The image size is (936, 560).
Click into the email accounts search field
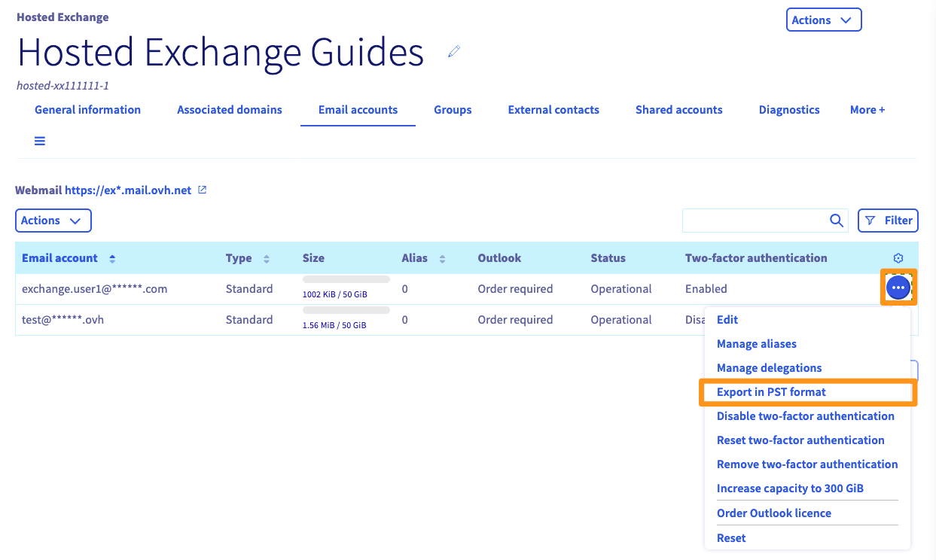tap(753, 221)
